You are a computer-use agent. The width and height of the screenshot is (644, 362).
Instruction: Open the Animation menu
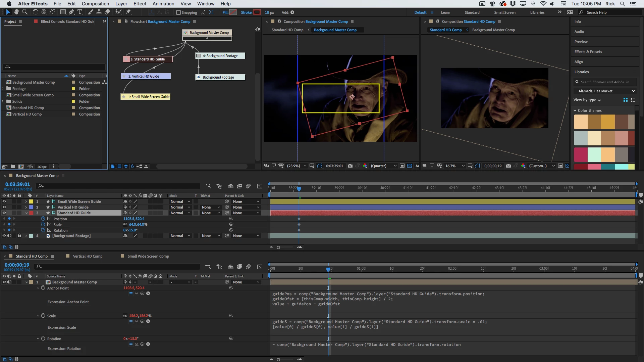tap(163, 4)
